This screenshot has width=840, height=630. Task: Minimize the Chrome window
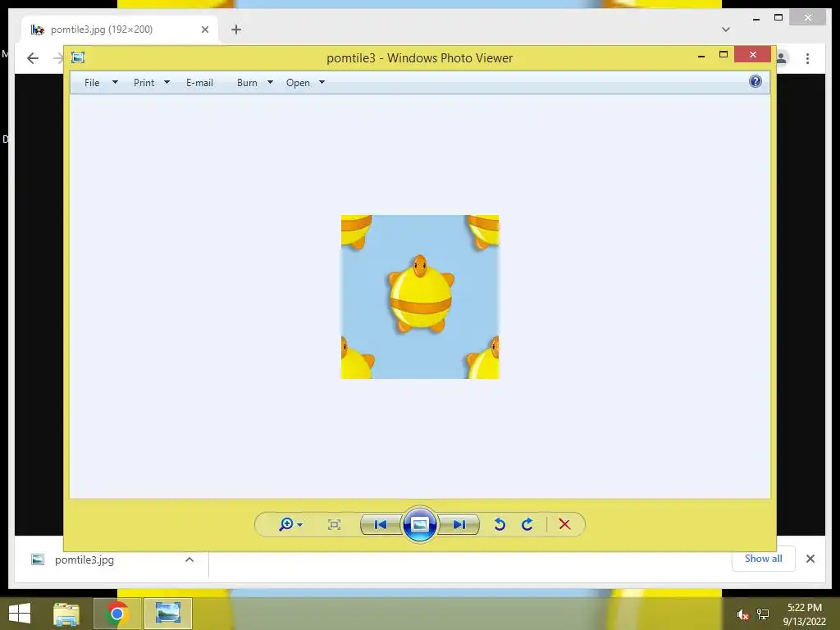coord(756,18)
